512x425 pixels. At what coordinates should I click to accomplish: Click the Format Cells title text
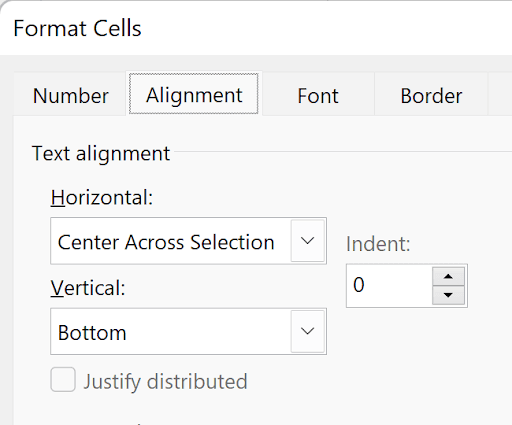tap(77, 28)
